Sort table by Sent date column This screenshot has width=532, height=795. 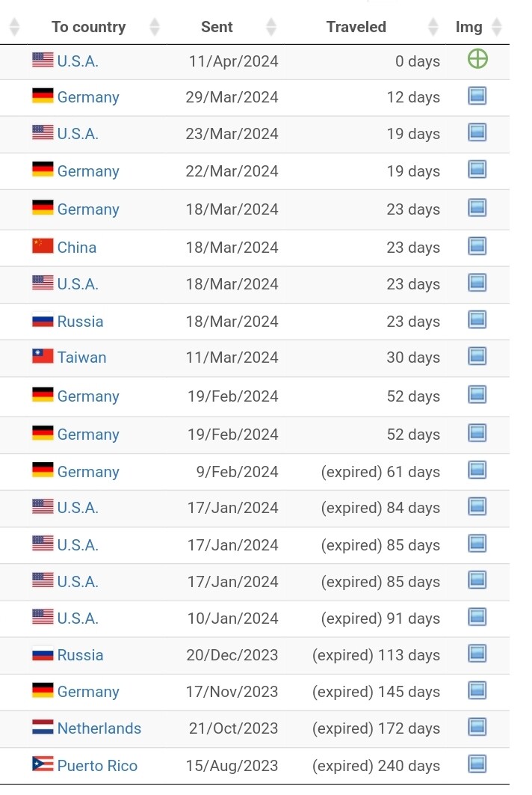tap(217, 28)
